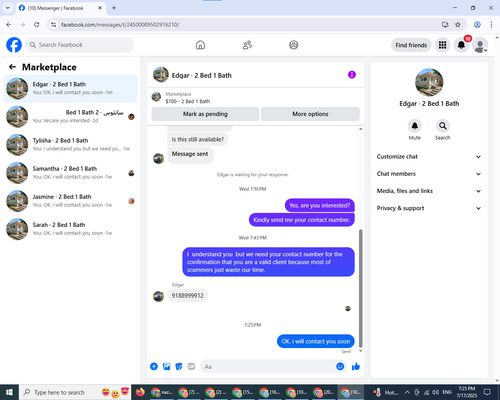Click the Search Facebook field

pyautogui.click(x=80, y=45)
